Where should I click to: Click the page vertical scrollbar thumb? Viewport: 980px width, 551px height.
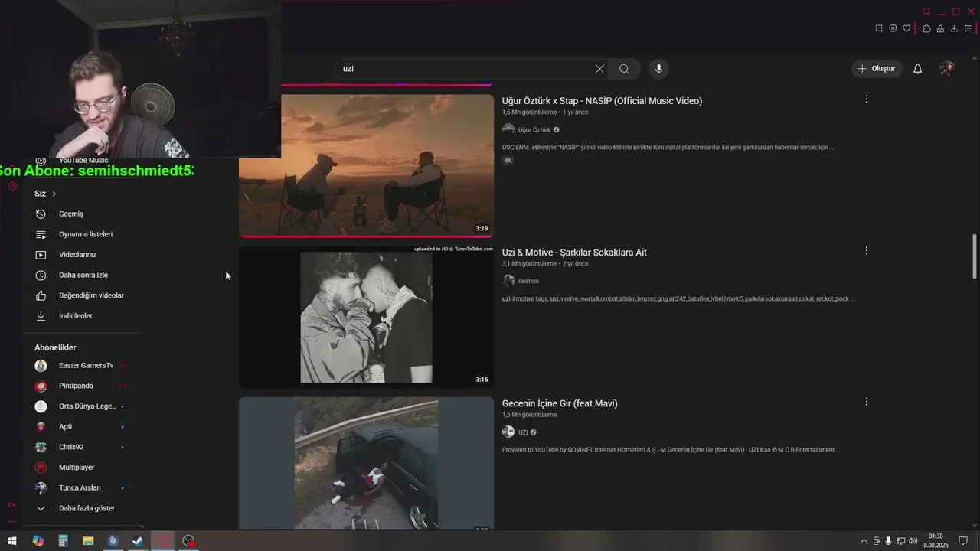click(x=975, y=256)
